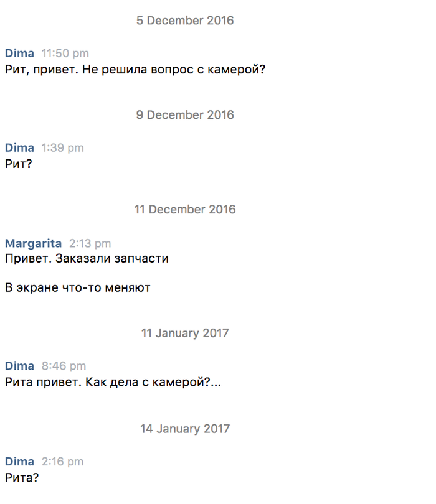The width and height of the screenshot is (436, 504).
Task: Click the 1:39 pm timestamp
Action: (62, 148)
